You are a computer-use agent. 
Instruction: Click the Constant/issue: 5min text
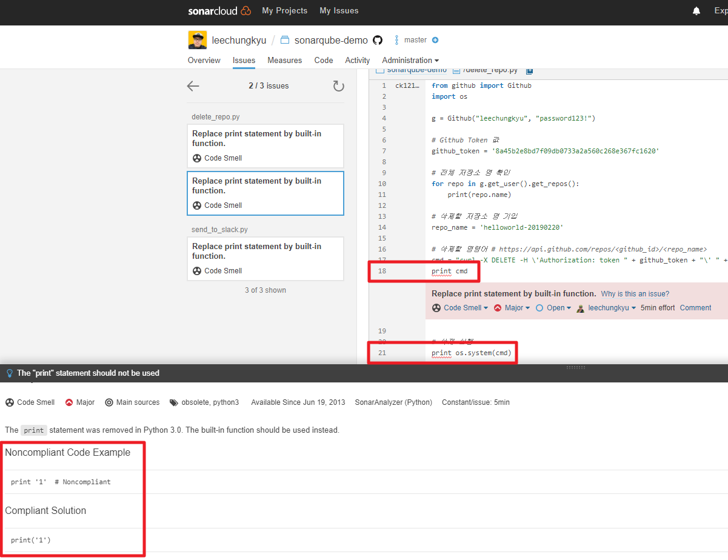476,402
